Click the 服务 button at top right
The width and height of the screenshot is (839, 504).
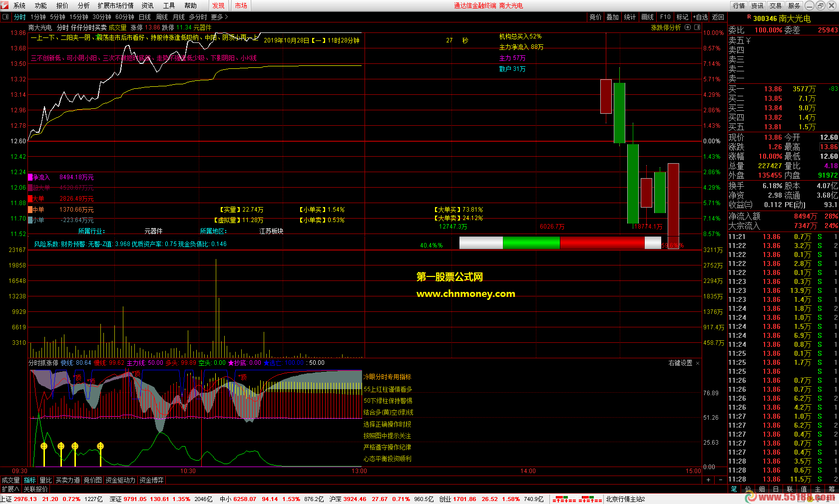click(x=794, y=5)
